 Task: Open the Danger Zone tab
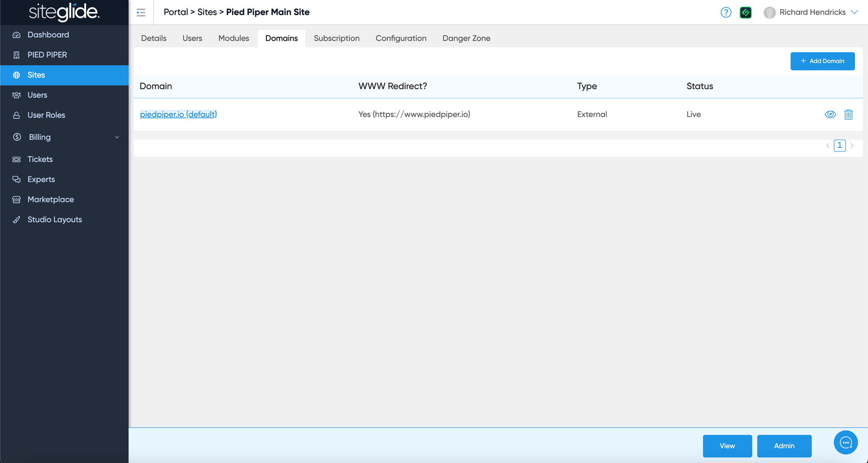466,38
